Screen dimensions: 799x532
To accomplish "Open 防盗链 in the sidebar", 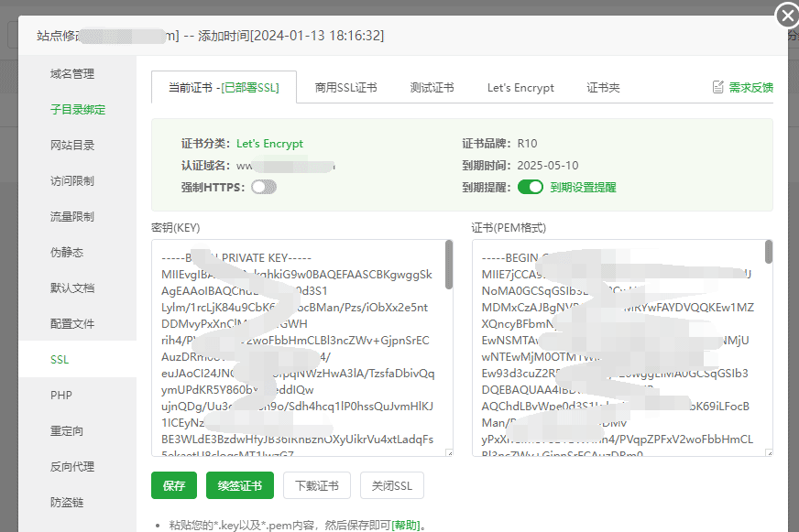I will pyautogui.click(x=67, y=502).
